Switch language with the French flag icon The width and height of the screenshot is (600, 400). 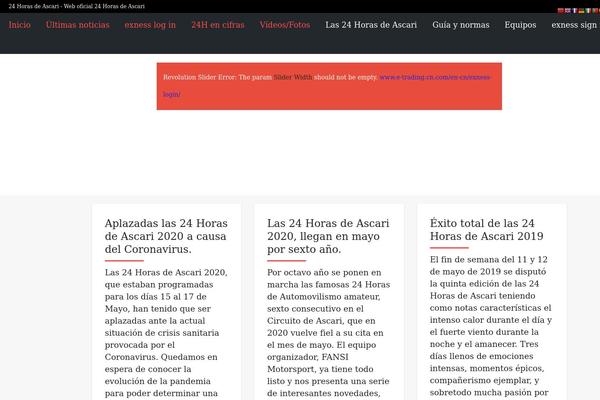(574, 11)
